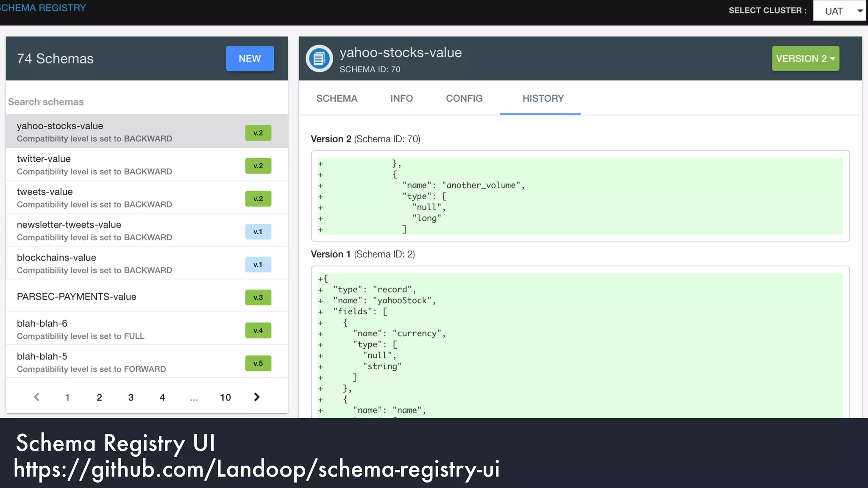Select the yahoo-stocks-value schema row
Viewport: 868px width, 488px height.
(x=147, y=131)
